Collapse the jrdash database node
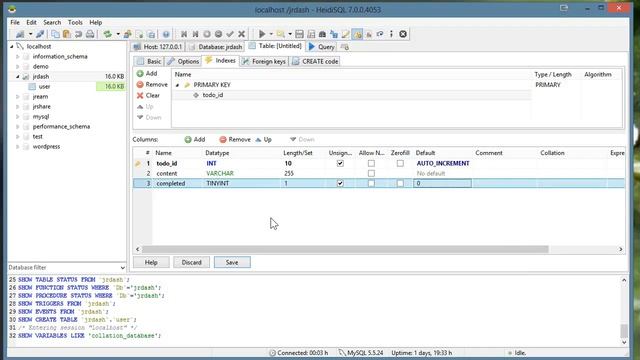Screen dimensions: 640x360 (x=18, y=76)
